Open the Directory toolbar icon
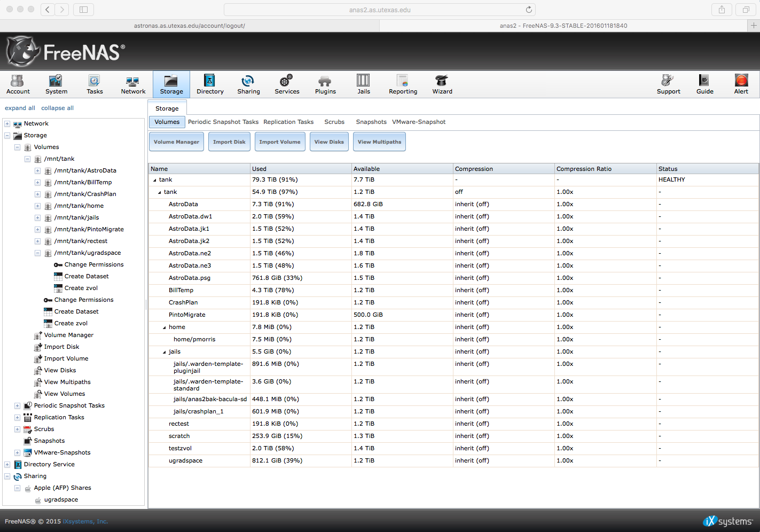 [210, 84]
